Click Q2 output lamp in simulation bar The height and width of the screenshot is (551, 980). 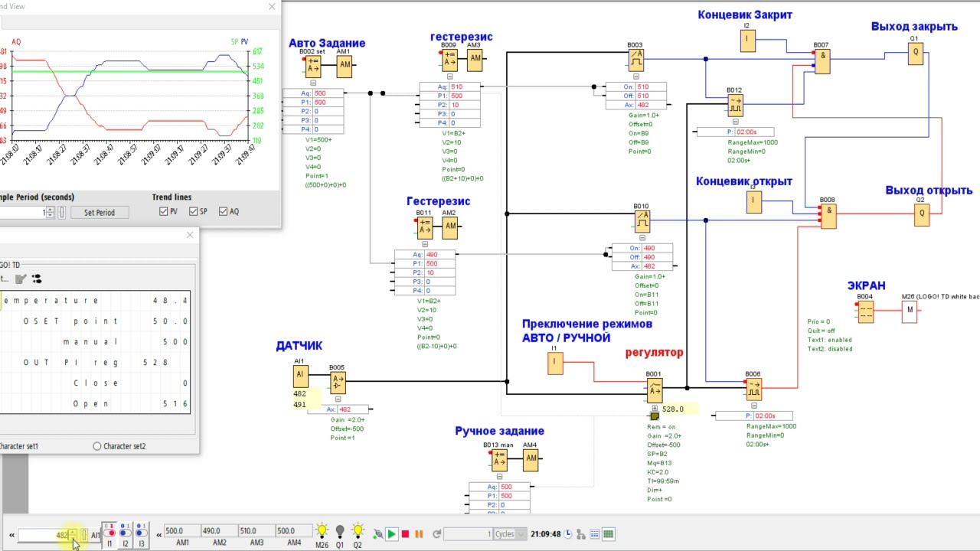pos(358,531)
